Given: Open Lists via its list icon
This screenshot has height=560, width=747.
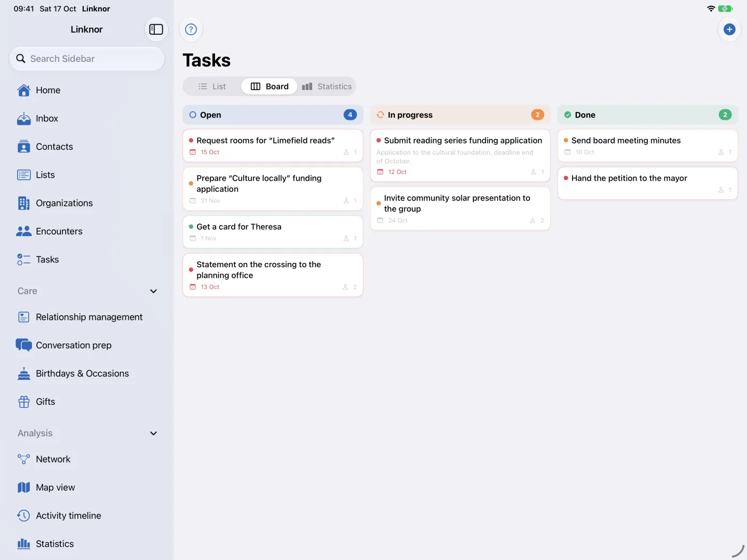Looking at the screenshot, I should coord(24,175).
